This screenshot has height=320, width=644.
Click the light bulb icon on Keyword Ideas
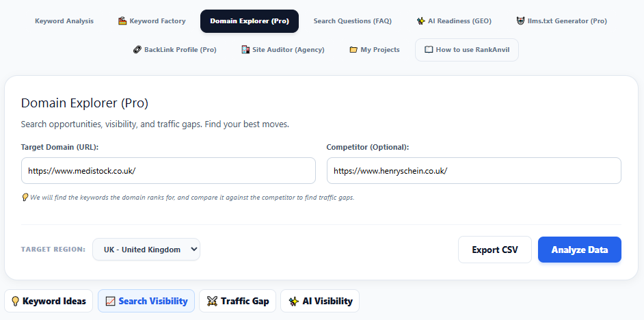[x=16, y=301]
